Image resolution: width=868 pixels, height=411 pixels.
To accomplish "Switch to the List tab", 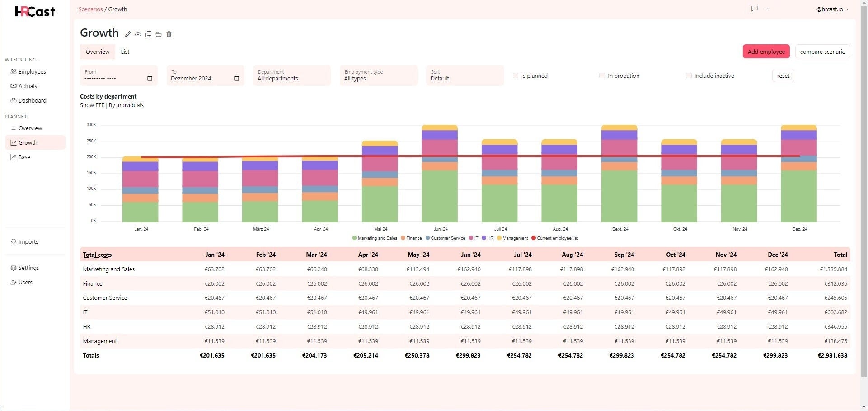I will 125,52.
